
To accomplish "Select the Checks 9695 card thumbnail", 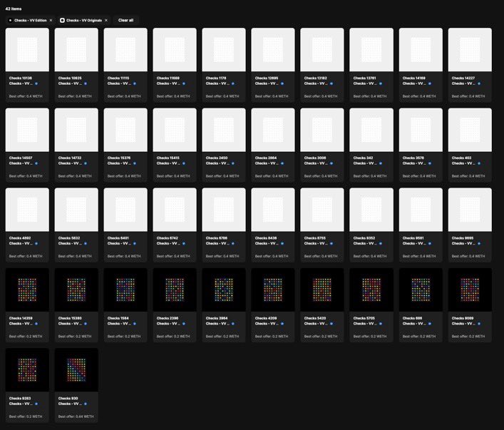I will click(470, 210).
